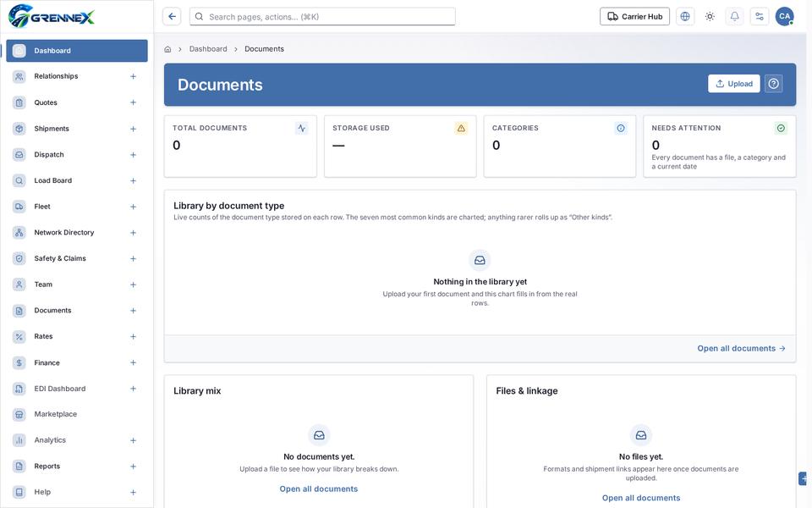
Task: Expand the Relationships menu section
Action: 133,77
